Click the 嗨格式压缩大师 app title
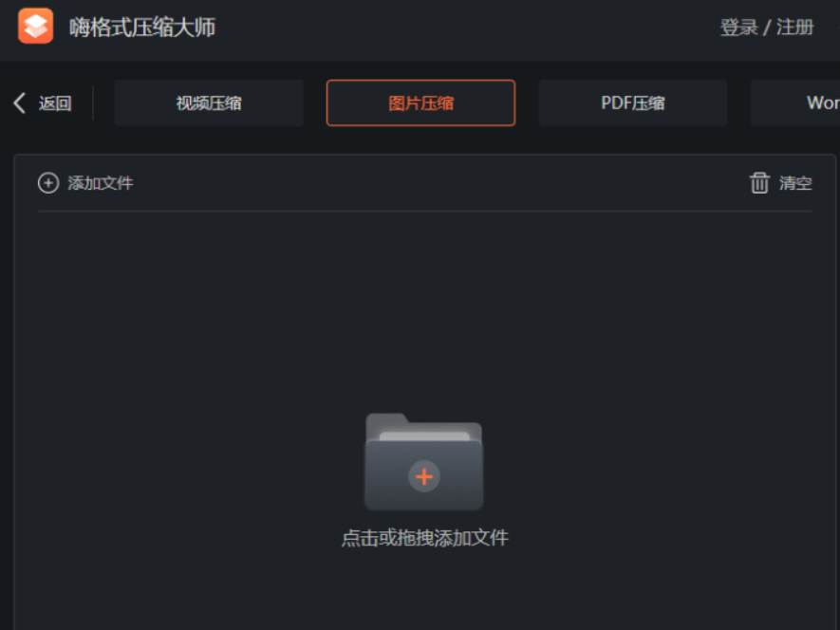Screen dimensions: 840x630 coord(142,27)
